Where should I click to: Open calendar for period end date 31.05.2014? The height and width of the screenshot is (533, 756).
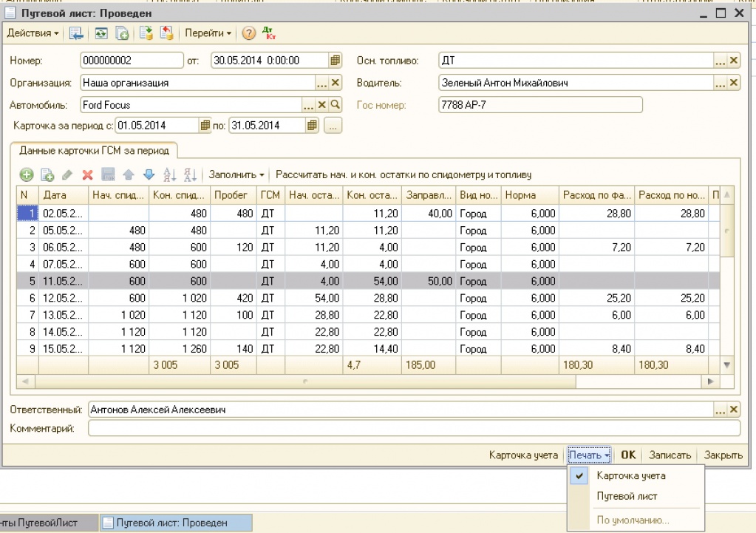[x=312, y=126]
